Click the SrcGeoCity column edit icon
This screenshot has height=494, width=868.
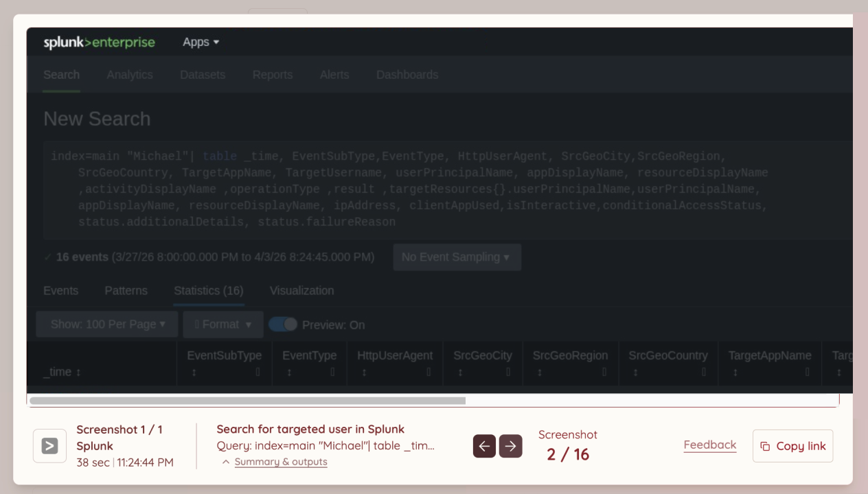508,373
